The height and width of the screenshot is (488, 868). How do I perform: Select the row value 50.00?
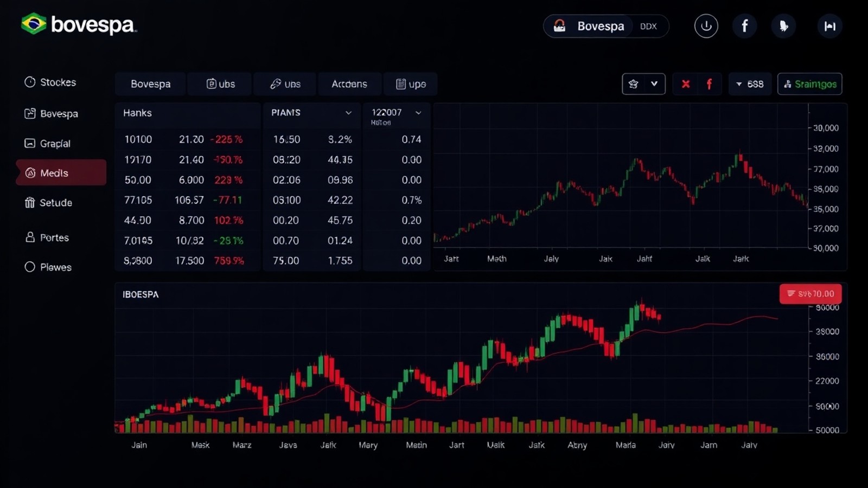[138, 180]
